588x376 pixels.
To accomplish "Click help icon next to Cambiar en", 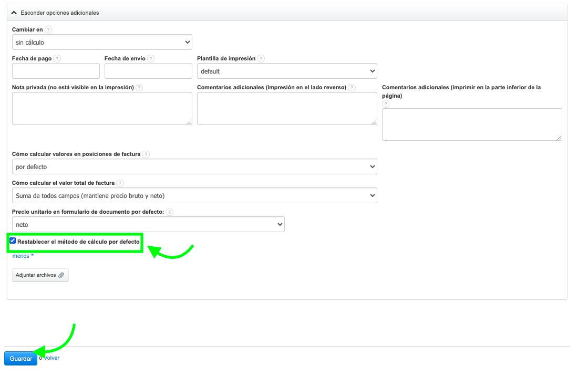I will (48, 30).
